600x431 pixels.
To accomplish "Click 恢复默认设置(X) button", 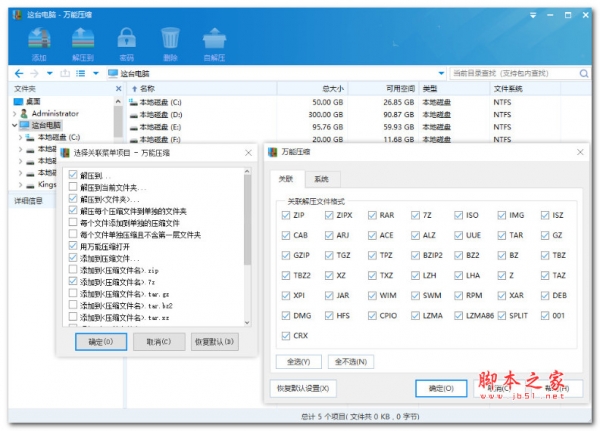I will click(x=303, y=389).
